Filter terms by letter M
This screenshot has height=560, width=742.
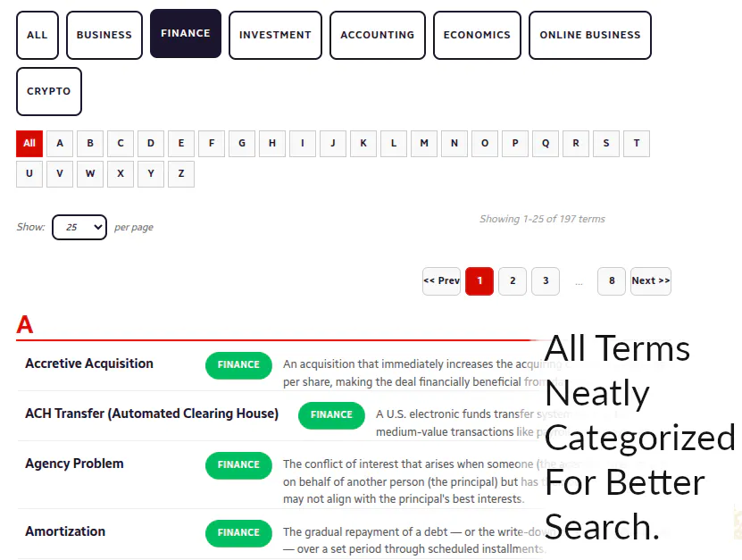point(424,144)
